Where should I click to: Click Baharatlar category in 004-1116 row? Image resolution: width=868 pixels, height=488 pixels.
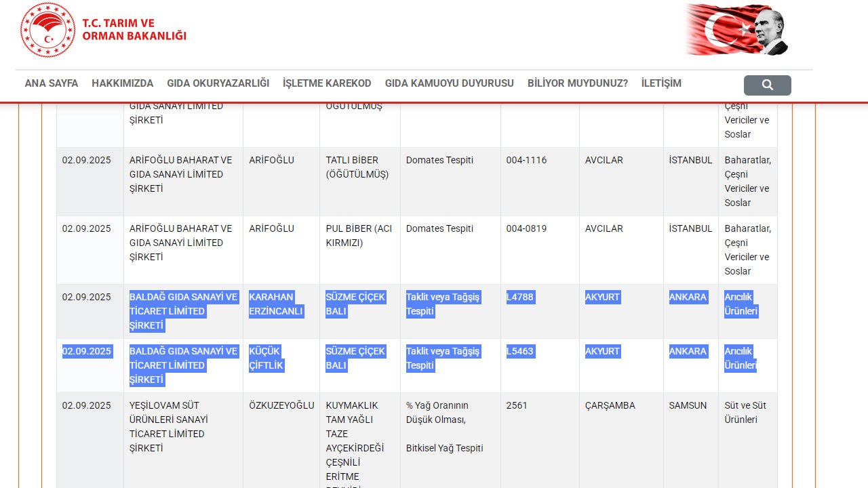[748, 182]
